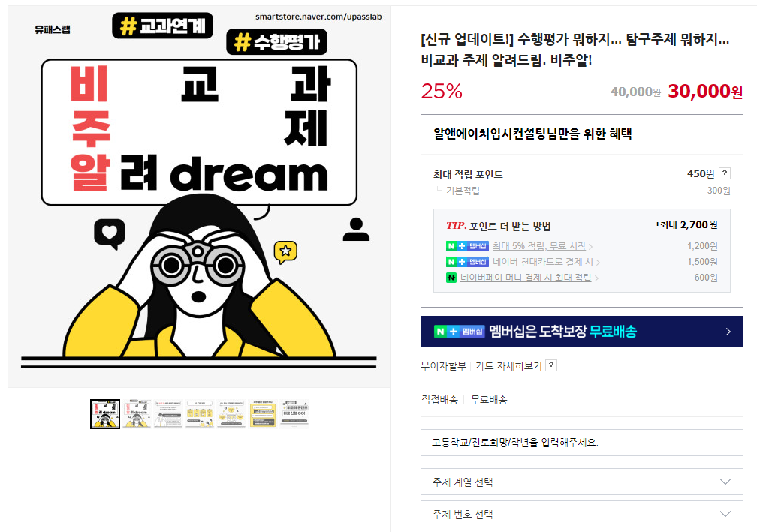Click the question mark next to 카드 자세히보기
Image resolution: width=757 pixels, height=532 pixels.
551,365
